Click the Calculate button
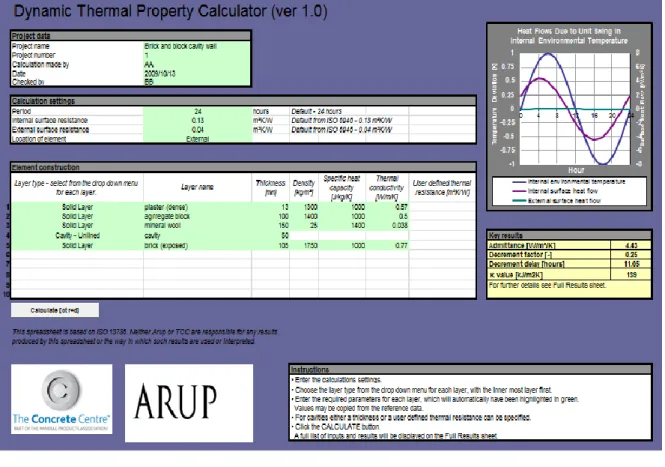 coord(55,310)
